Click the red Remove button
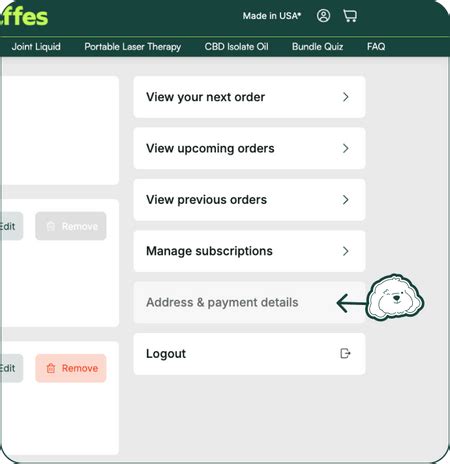This screenshot has width=450, height=464. point(71,368)
